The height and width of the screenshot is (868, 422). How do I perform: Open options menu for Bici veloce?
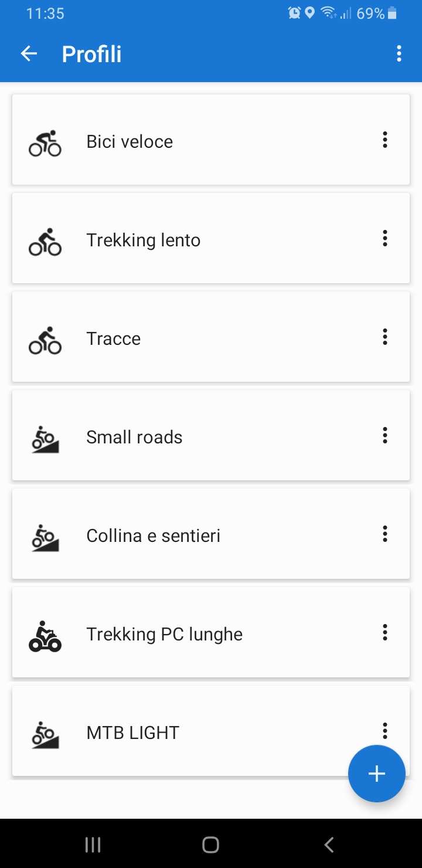pyautogui.click(x=385, y=140)
